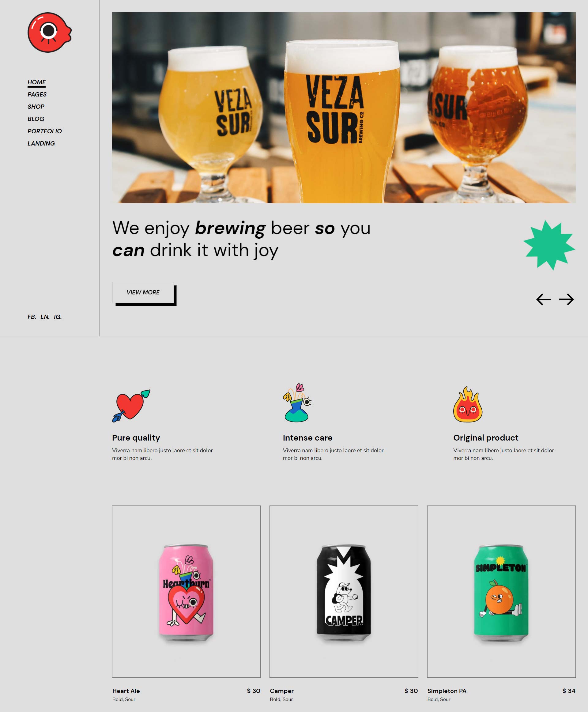Open the LN. social link
Image resolution: width=588 pixels, height=712 pixels.
point(45,316)
